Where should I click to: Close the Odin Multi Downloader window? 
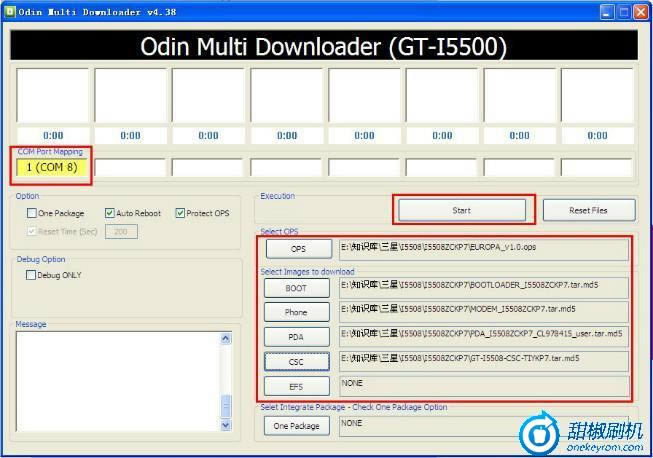(x=641, y=12)
